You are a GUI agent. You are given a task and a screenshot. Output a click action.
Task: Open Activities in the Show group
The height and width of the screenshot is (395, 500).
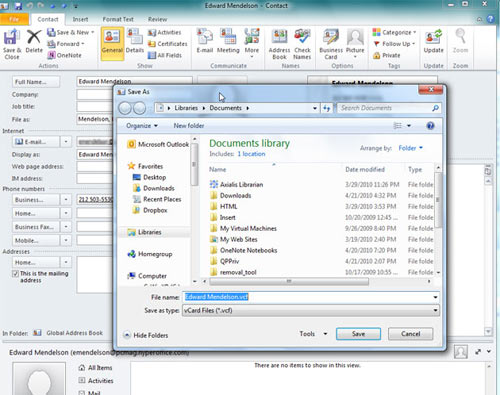point(165,32)
